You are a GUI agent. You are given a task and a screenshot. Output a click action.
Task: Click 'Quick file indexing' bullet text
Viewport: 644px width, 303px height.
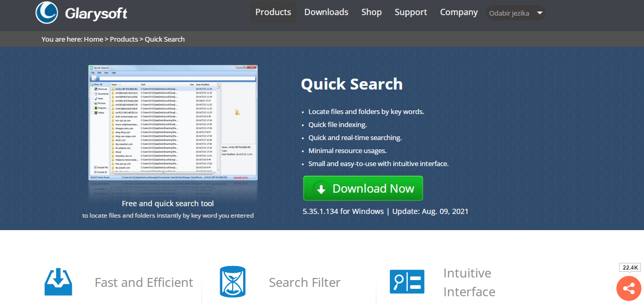click(337, 124)
